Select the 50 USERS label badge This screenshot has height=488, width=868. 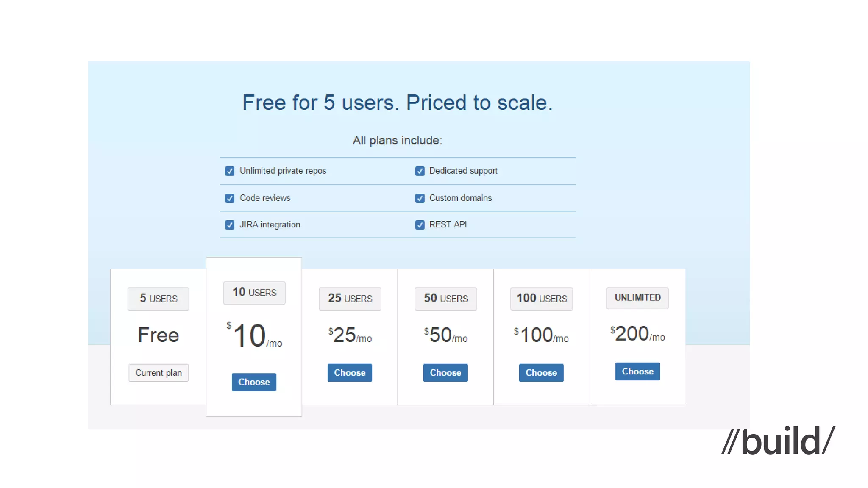pos(446,299)
